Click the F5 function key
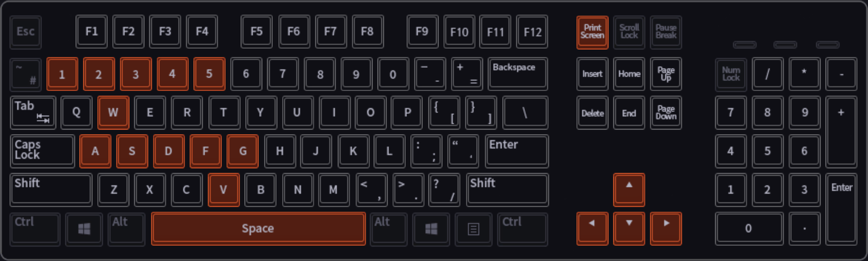The width and height of the screenshot is (868, 261). (x=256, y=31)
